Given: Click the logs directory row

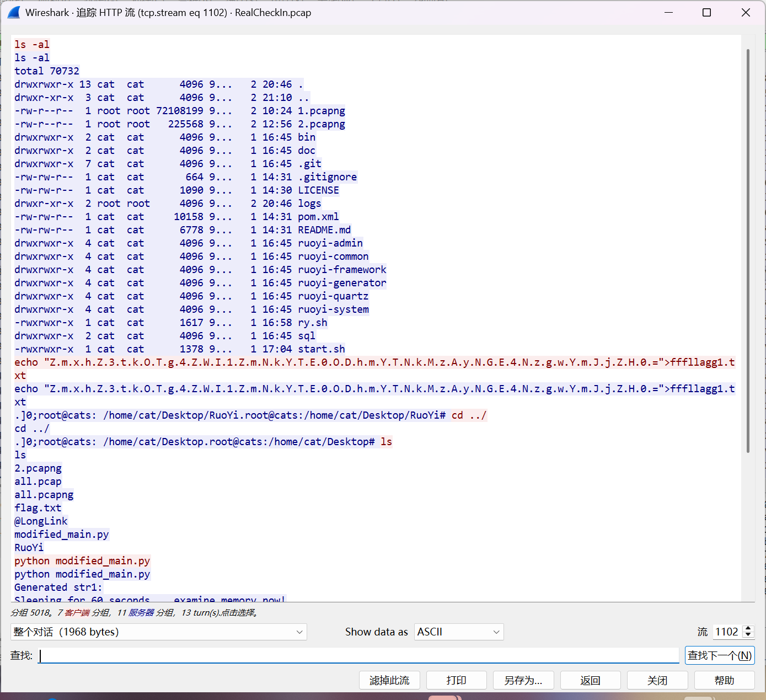Looking at the screenshot, I should point(168,203).
